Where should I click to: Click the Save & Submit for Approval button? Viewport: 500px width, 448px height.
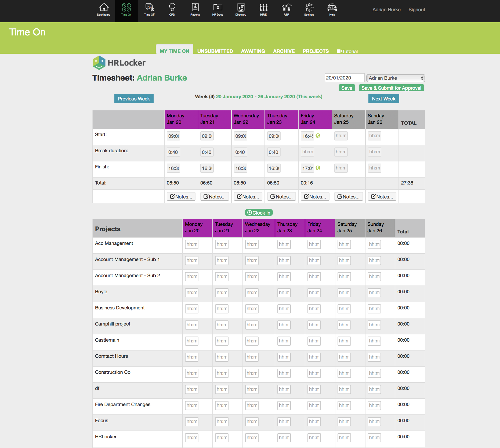click(x=391, y=88)
